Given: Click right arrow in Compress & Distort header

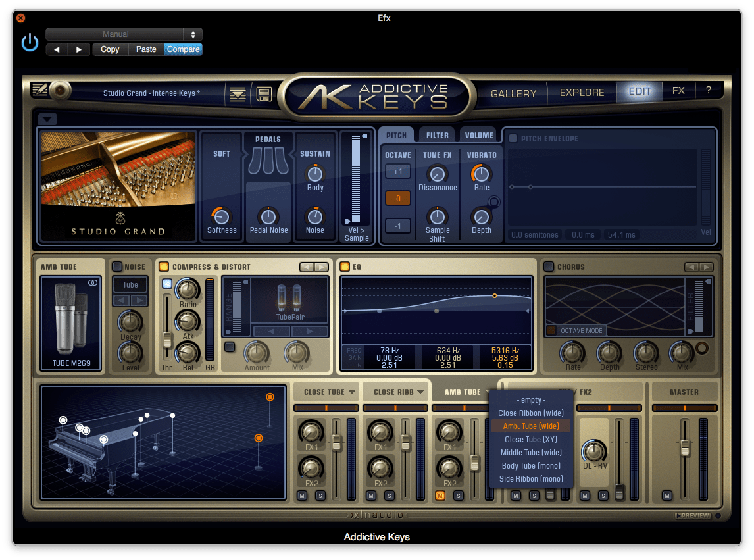Looking at the screenshot, I should pyautogui.click(x=322, y=267).
